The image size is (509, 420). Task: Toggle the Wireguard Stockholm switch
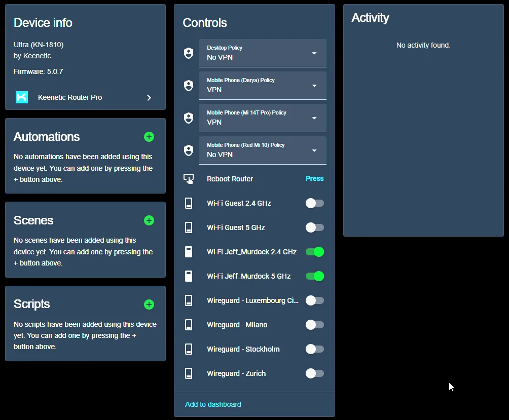tap(314, 349)
